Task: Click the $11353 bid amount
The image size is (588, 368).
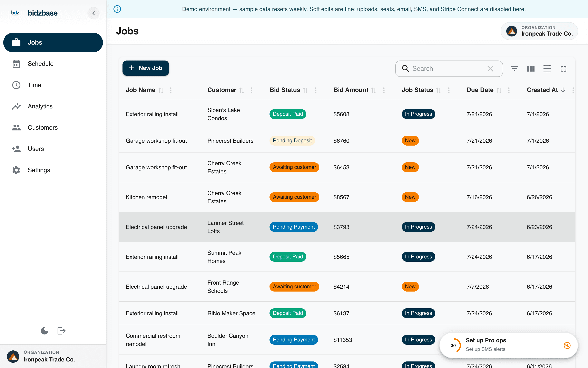Action: coord(343,340)
